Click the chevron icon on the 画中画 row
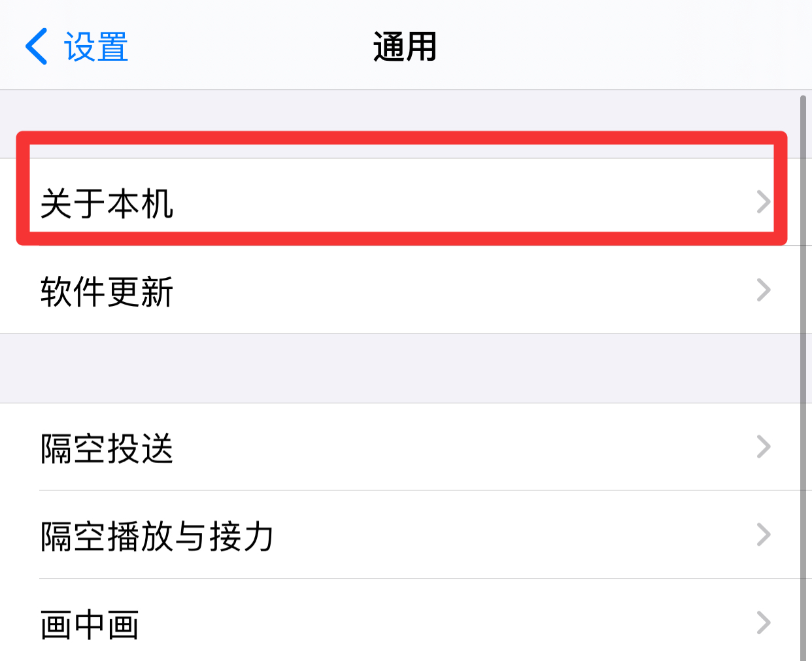This screenshot has width=812, height=661. coord(764,622)
